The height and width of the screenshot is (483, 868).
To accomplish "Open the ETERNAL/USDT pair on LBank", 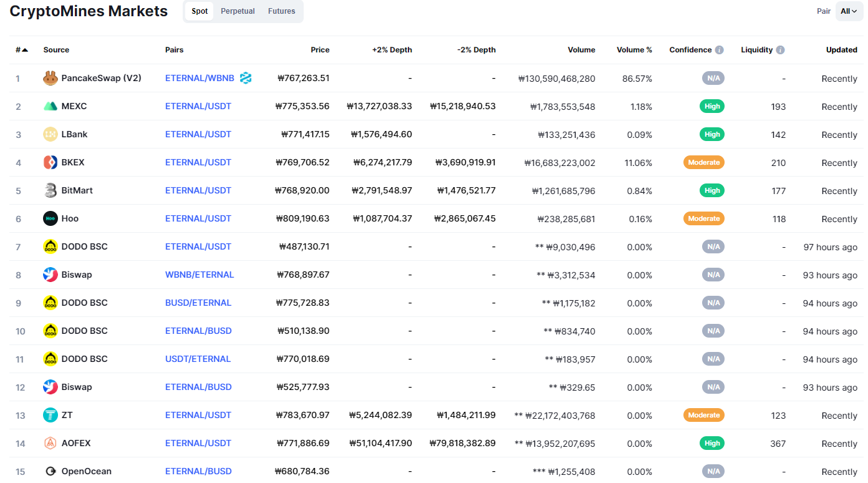I will (198, 134).
